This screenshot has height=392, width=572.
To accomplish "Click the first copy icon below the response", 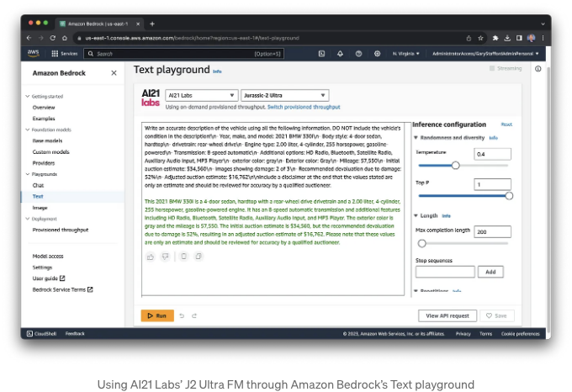I will [x=184, y=257].
